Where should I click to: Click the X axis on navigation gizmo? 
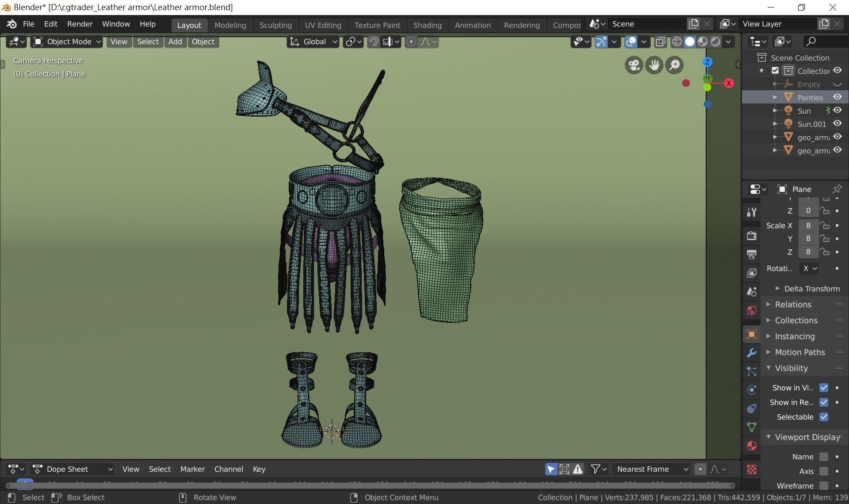tap(729, 83)
